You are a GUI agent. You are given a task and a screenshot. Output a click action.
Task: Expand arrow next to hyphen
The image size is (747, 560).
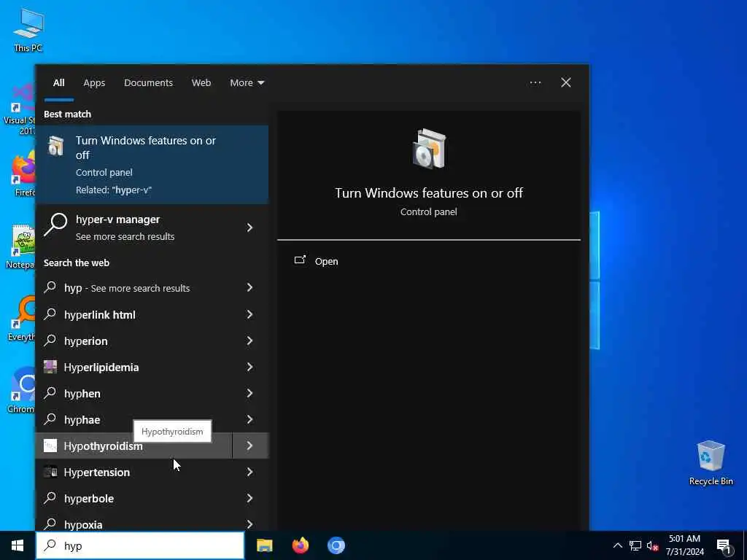[249, 393]
